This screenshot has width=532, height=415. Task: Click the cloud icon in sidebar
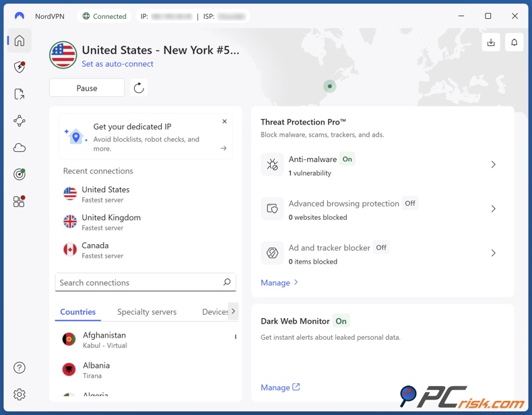20,148
